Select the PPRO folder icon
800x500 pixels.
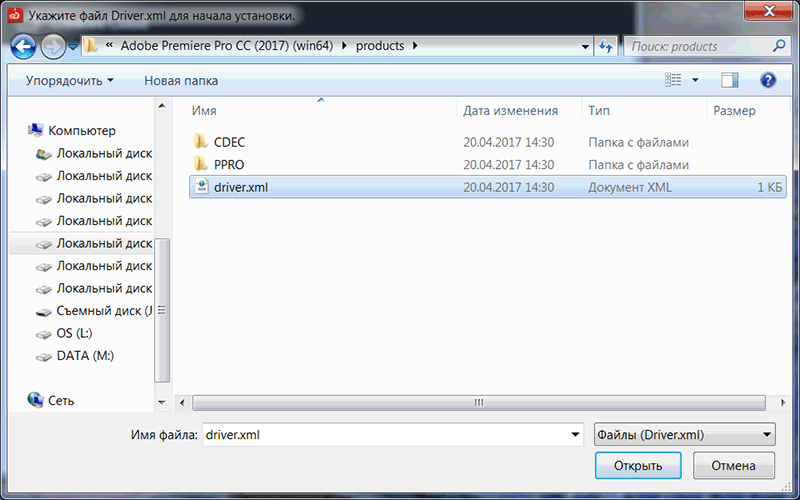point(201,164)
